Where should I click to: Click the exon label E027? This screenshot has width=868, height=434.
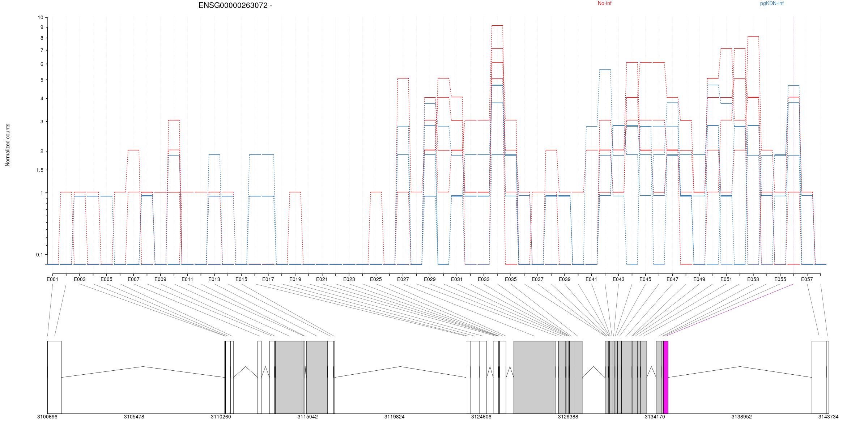pyautogui.click(x=403, y=279)
